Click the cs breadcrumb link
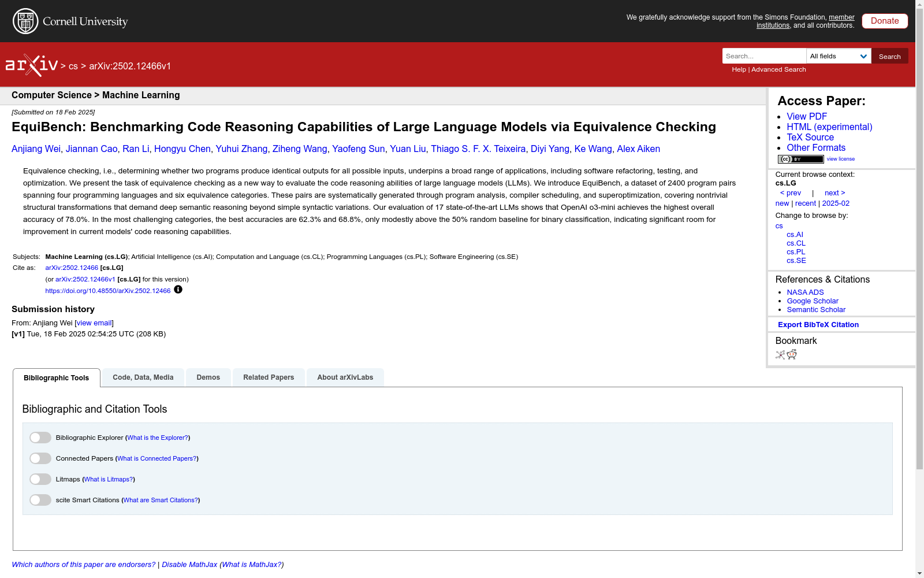This screenshot has height=578, width=924. coord(73,66)
